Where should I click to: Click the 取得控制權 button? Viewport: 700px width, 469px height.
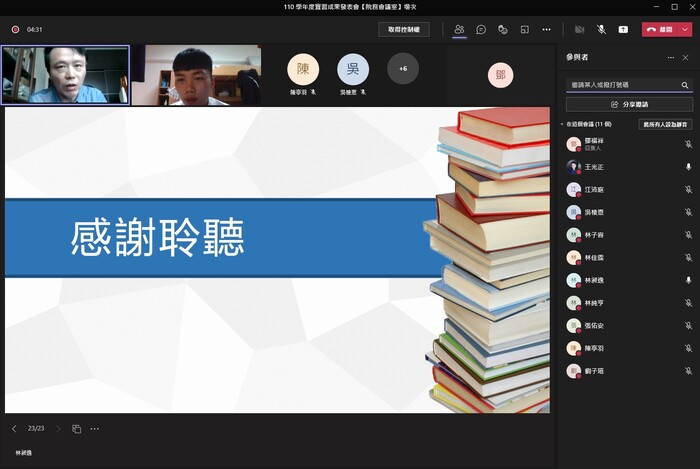pos(404,29)
